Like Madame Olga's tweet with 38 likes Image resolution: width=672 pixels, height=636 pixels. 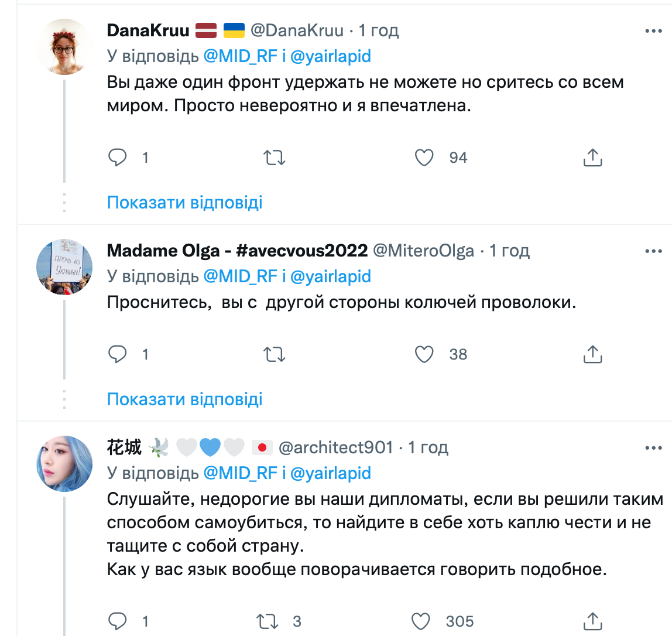coord(424,354)
